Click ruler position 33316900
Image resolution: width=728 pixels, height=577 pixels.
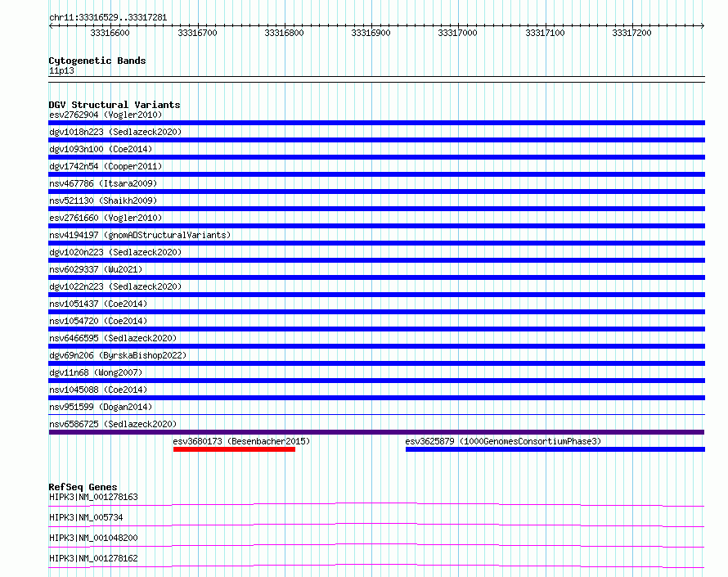371,33
